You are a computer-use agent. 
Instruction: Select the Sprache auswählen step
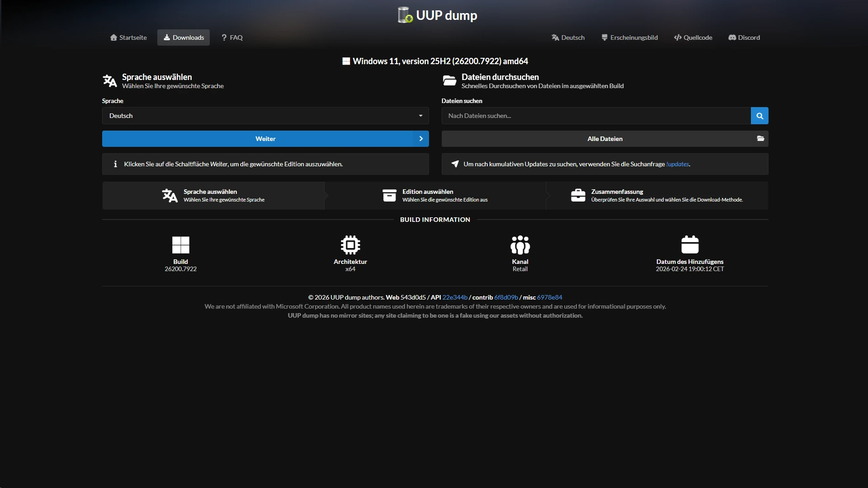[213, 196]
